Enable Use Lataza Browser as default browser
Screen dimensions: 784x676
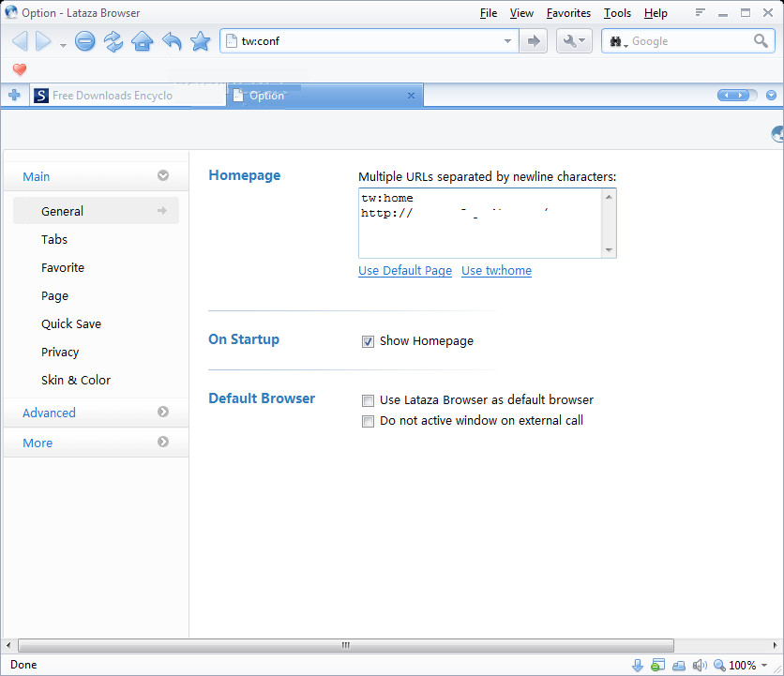coord(368,400)
